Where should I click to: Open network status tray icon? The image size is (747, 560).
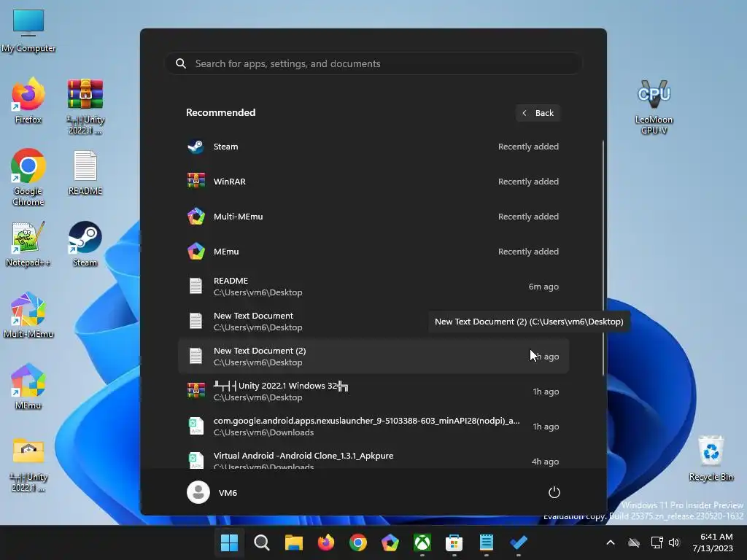pos(657,542)
